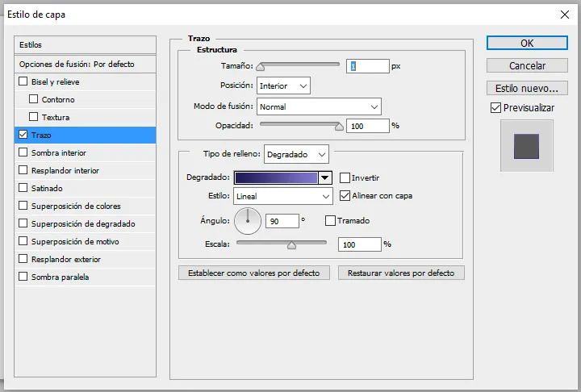Click the Cancelar button

(x=527, y=65)
